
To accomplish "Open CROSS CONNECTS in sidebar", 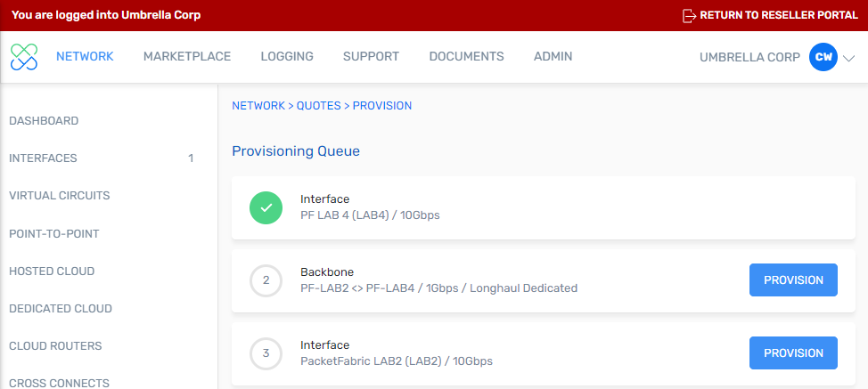I will point(59,383).
